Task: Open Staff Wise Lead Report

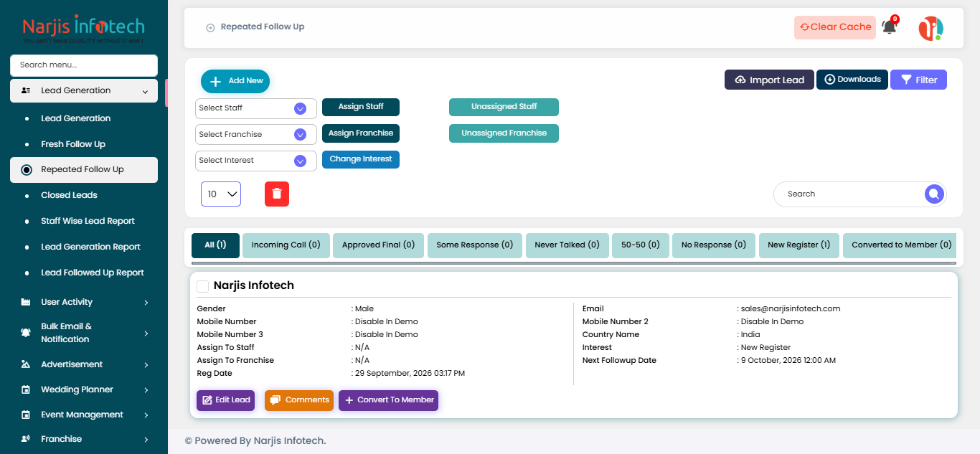Action: coord(88,222)
